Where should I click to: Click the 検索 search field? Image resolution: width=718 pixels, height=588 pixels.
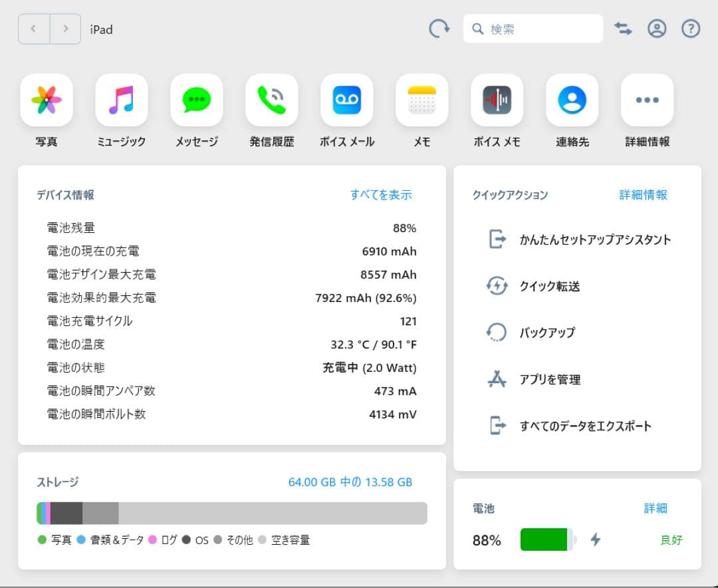532,29
